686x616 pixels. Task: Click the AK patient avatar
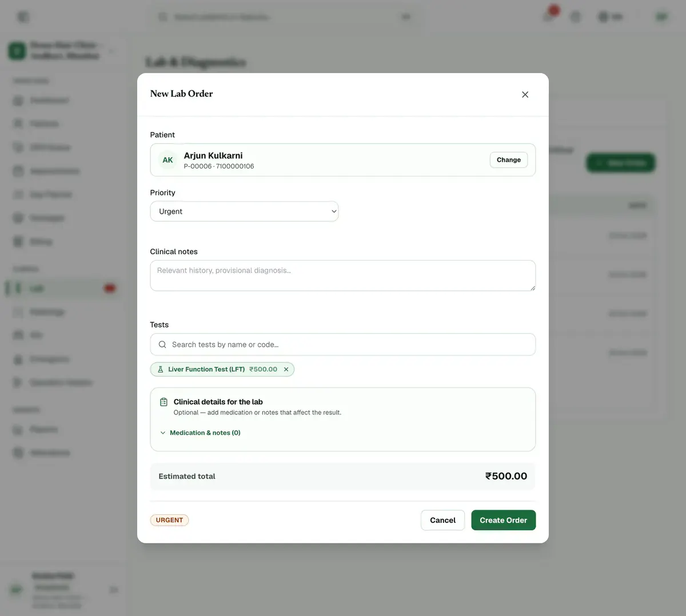click(x=167, y=160)
